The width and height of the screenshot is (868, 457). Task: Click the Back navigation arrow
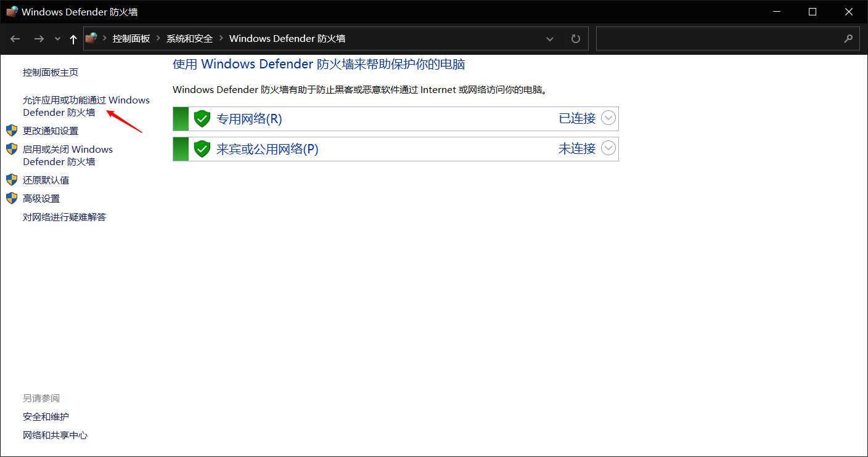pos(15,39)
